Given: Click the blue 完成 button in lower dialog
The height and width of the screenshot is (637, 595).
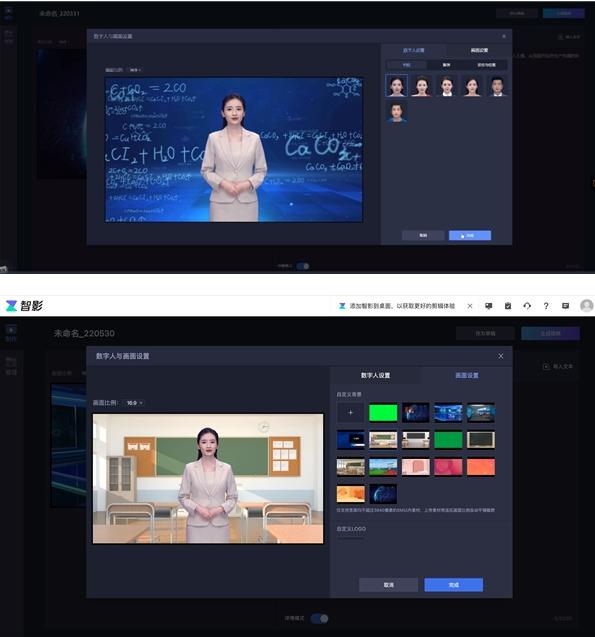Looking at the screenshot, I should click(x=454, y=585).
